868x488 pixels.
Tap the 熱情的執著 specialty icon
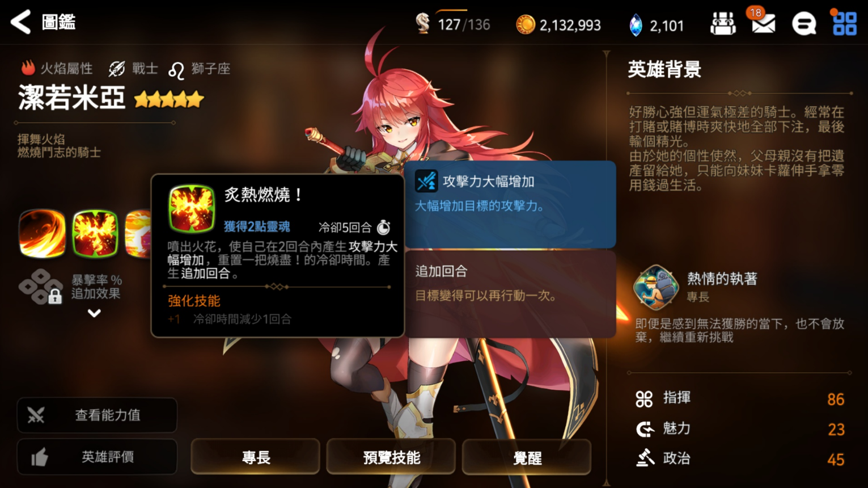tap(655, 287)
